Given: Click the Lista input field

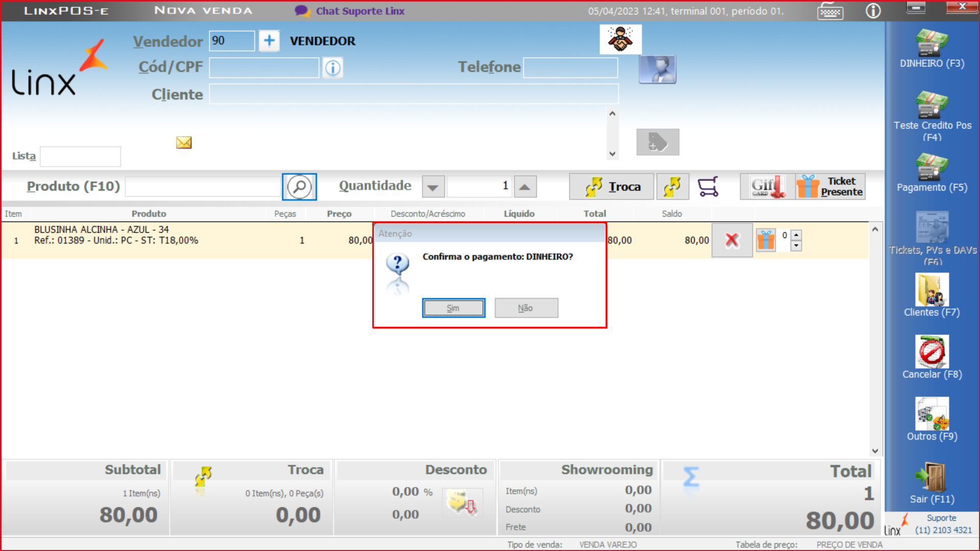Looking at the screenshot, I should pos(80,156).
